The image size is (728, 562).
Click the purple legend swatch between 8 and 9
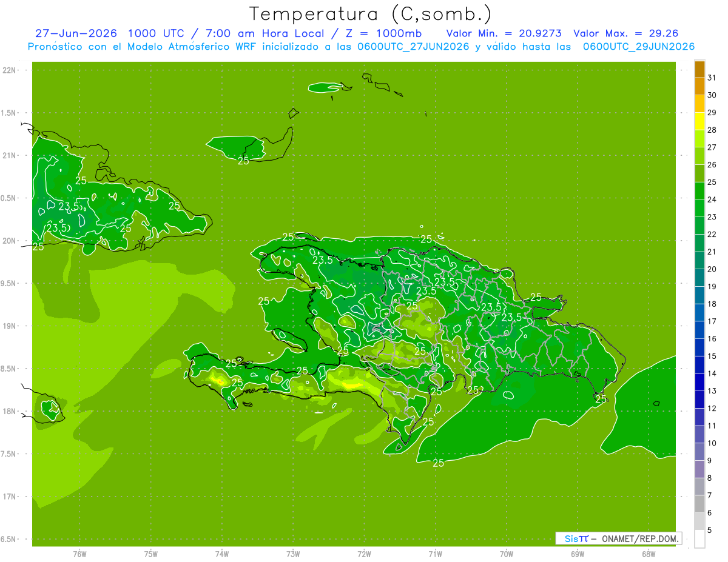point(699,469)
